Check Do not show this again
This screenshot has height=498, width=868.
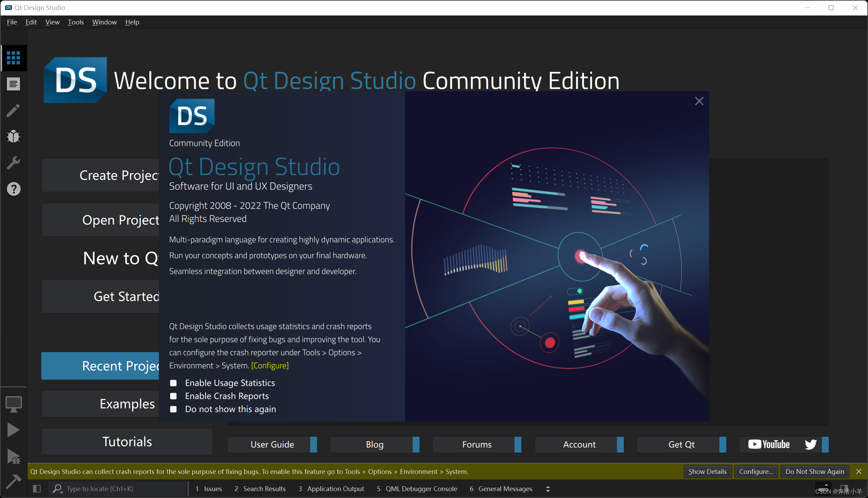[173, 409]
